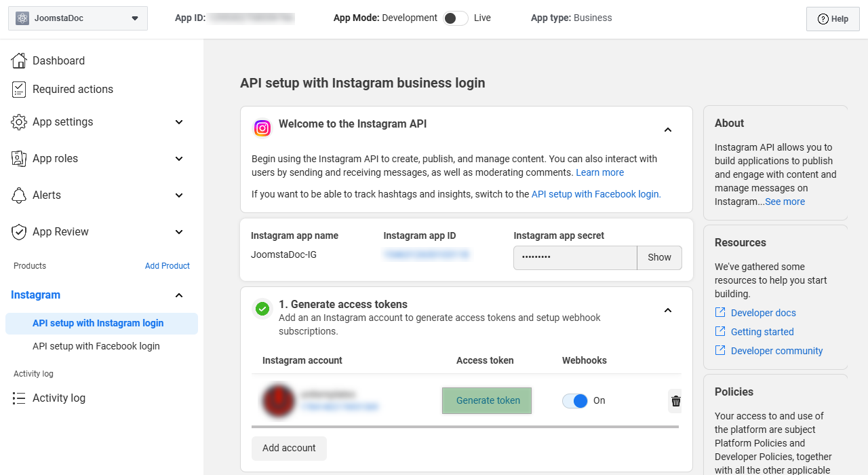Expand the App roles menu chevron

[x=179, y=159]
